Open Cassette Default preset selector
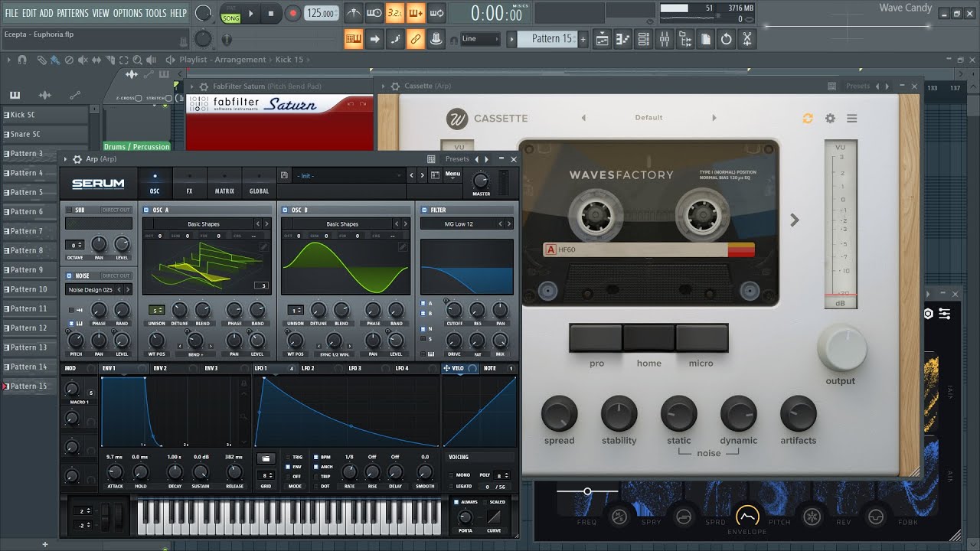The height and width of the screenshot is (551, 980). 648,118
